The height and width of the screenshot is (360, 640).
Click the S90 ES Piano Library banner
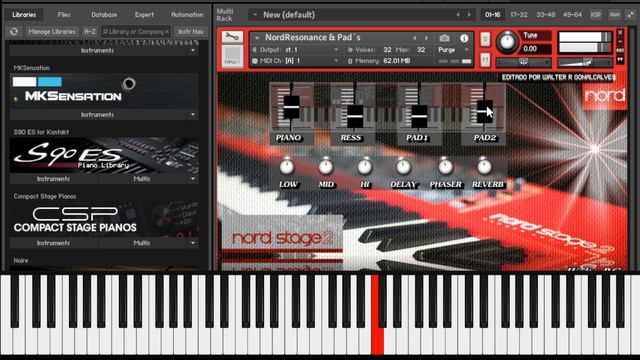click(104, 155)
